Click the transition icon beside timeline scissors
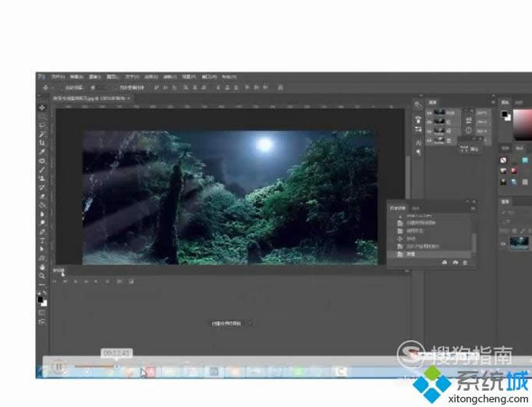The height and width of the screenshot is (407, 532). tap(131, 281)
